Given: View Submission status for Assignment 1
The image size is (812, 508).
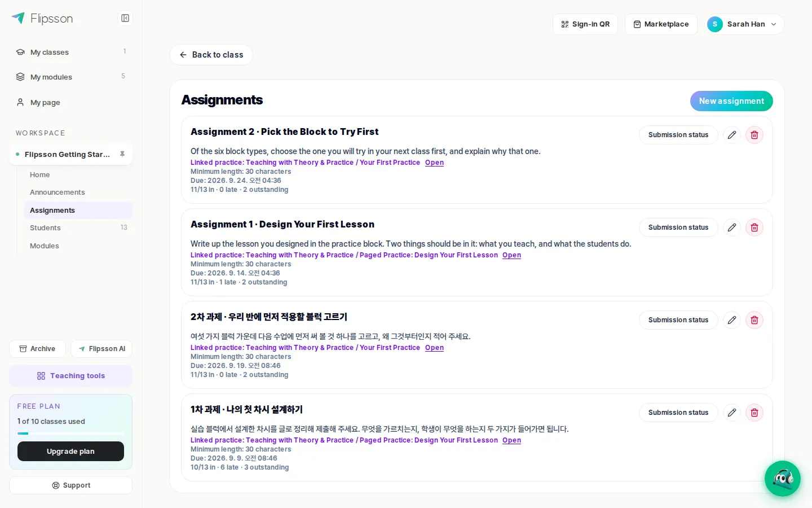Looking at the screenshot, I should (678, 227).
